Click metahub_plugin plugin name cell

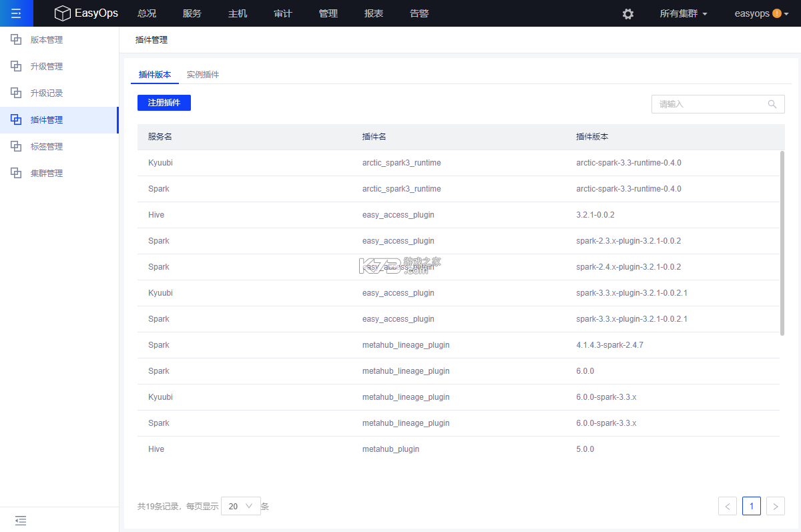[x=391, y=449]
